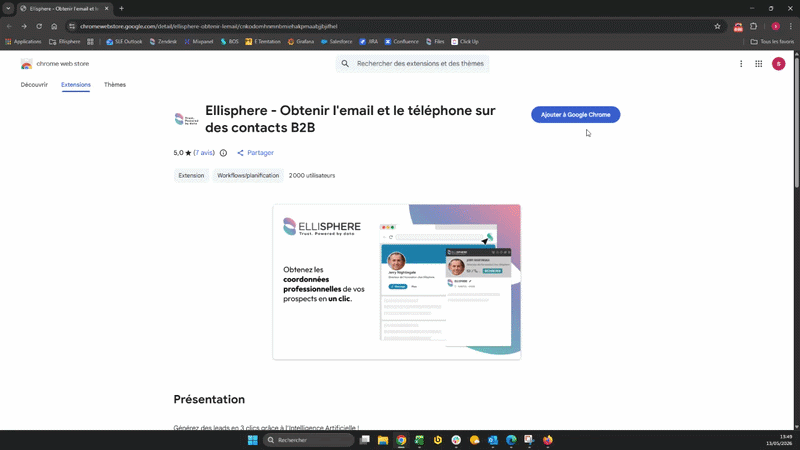Image resolution: width=800 pixels, height=450 pixels.
Task: Open Salesforce bookmark
Action: coord(336,42)
